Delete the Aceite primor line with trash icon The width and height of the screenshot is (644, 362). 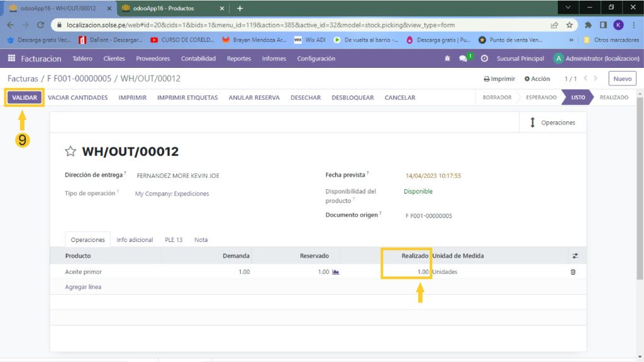point(573,272)
